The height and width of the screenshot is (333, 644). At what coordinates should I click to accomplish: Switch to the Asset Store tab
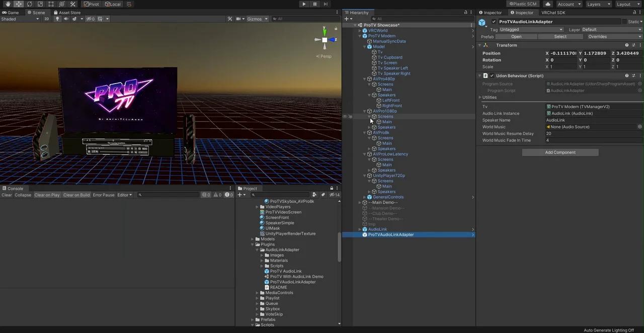tap(67, 13)
